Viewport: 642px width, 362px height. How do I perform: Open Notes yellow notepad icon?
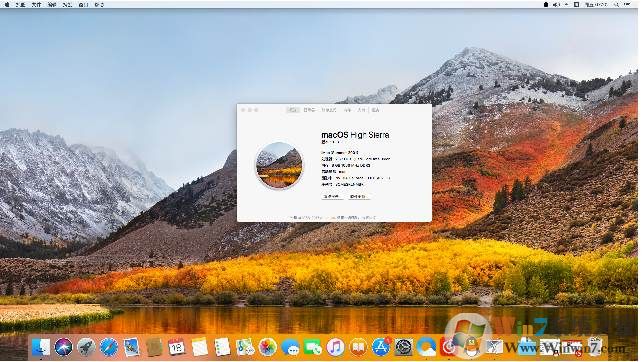point(199,347)
